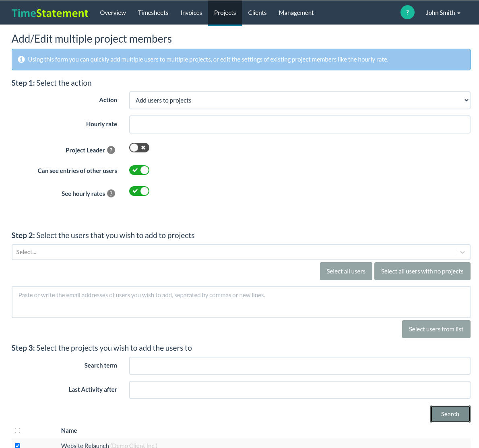Open the Action dropdown
Viewport: 479px width, 448px height.
300,101
